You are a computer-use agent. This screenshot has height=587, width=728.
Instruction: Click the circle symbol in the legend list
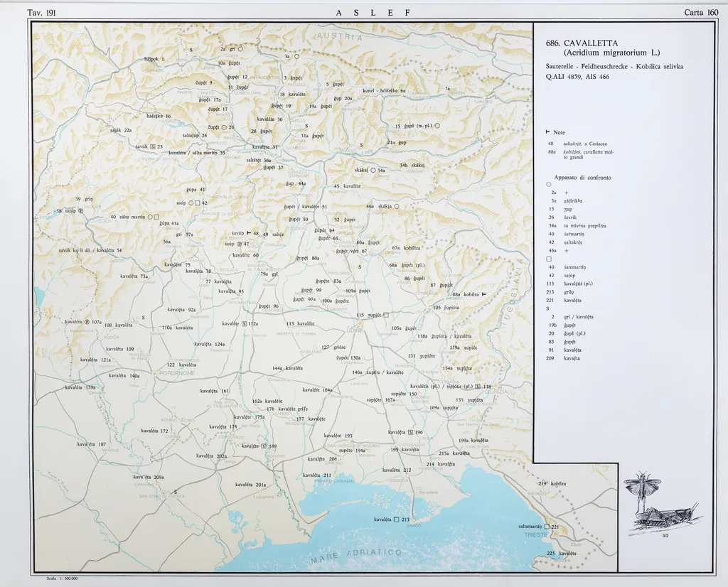[549, 185]
